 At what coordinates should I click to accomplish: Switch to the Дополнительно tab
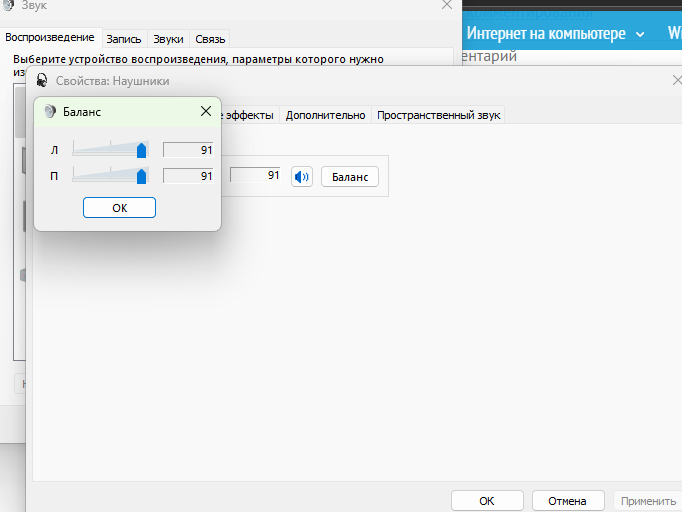click(325, 115)
